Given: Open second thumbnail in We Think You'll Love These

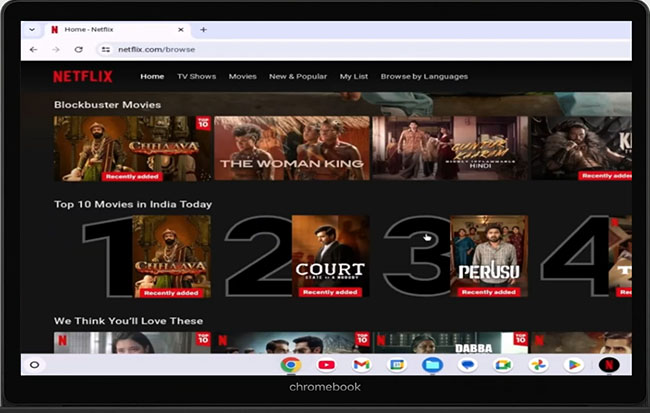Looking at the screenshot, I should point(292,343).
